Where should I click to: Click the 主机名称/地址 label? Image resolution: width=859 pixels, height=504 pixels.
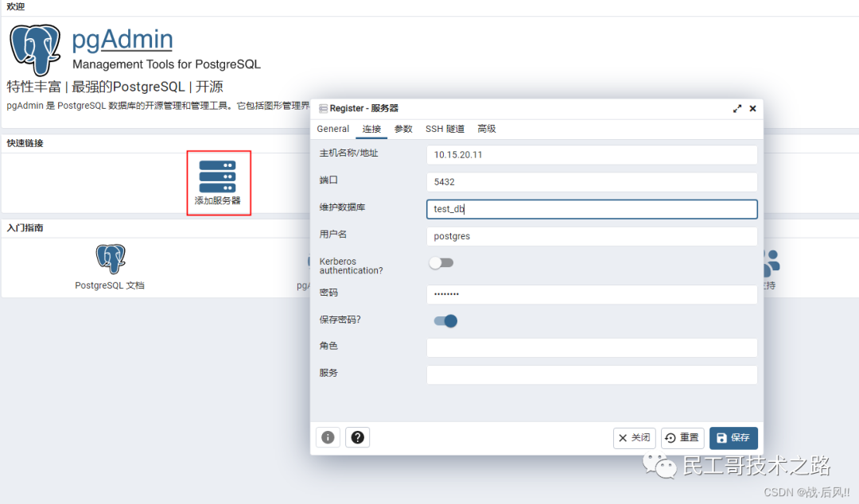point(348,153)
